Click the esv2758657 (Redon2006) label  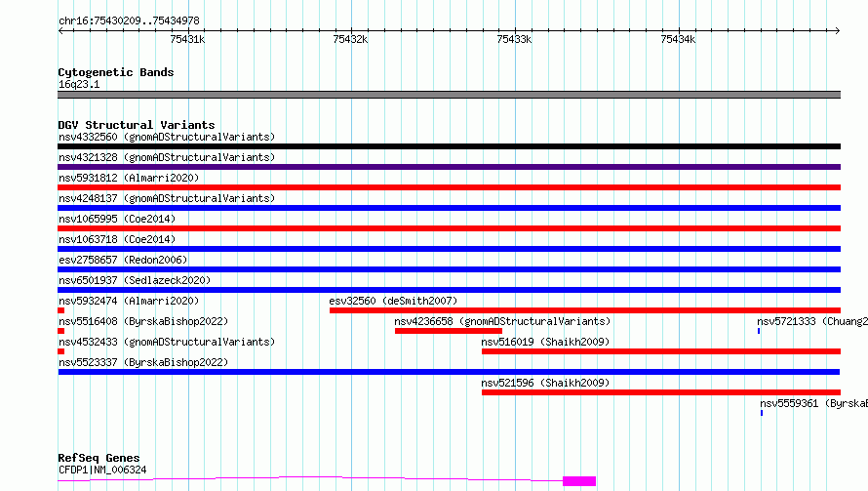pyautogui.click(x=123, y=260)
